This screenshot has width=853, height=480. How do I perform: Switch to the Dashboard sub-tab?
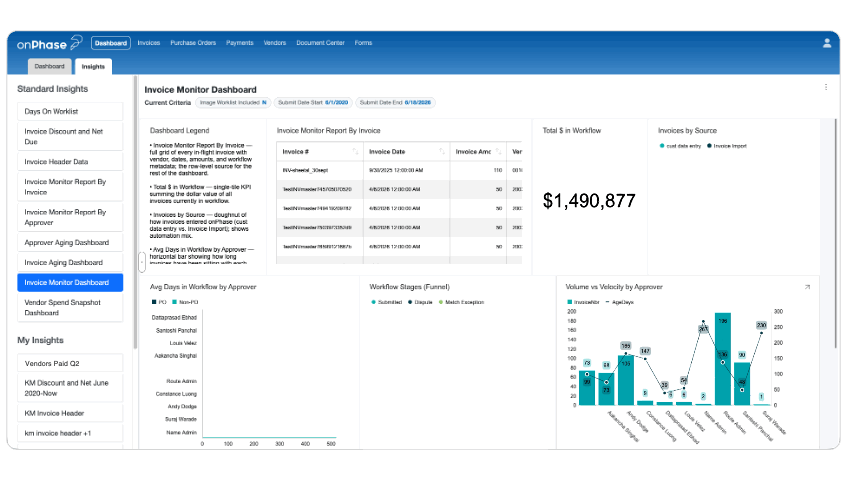[x=50, y=66]
